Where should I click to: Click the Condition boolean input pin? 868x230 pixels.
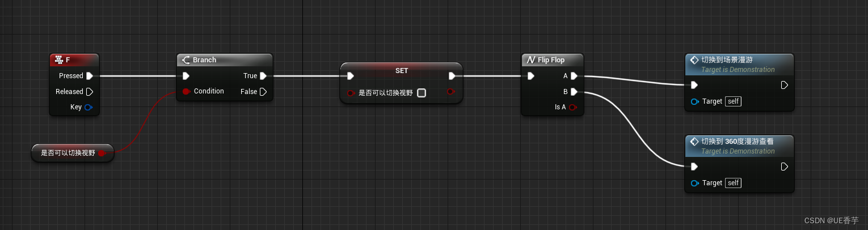[186, 91]
